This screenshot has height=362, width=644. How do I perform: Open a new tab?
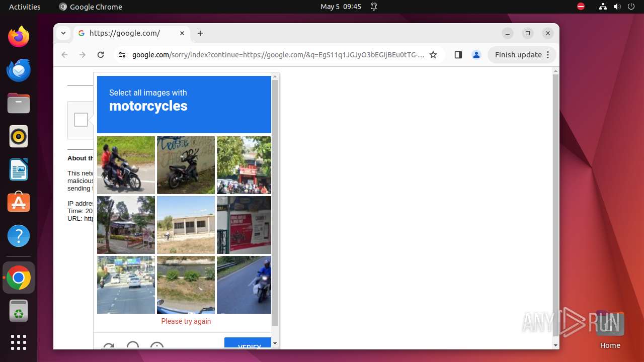click(200, 33)
